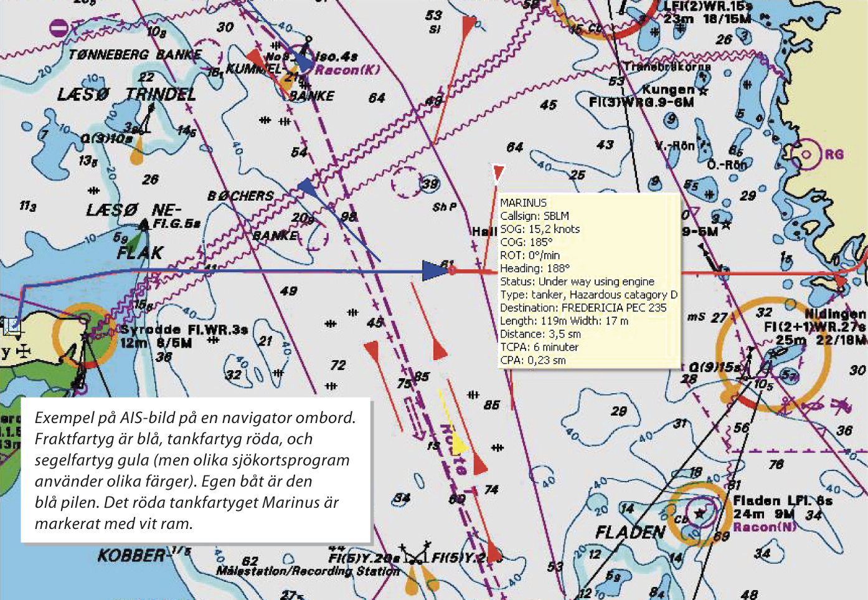Viewport: 868px width, 600px height.
Task: Select blue cargo vessel at Kummel Banke Racon
Action: point(304,62)
